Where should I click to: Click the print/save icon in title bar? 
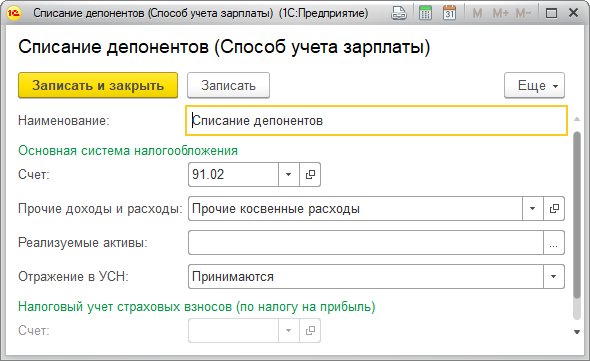[x=399, y=13]
